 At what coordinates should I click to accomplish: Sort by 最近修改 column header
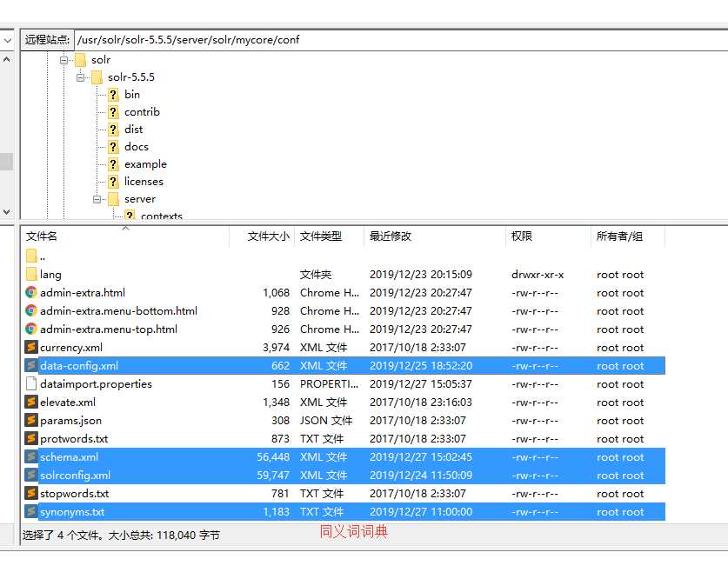click(x=435, y=236)
